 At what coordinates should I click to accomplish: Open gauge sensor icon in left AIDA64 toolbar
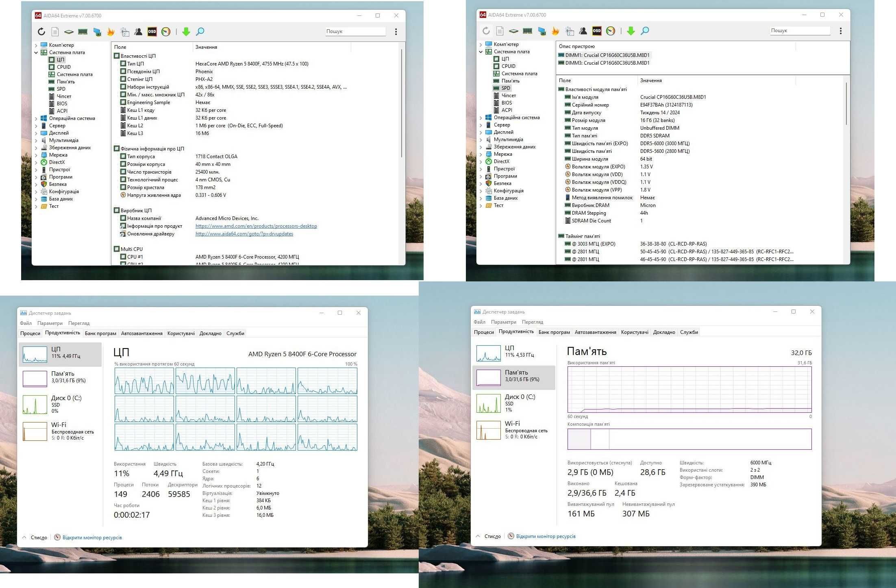pos(166,32)
